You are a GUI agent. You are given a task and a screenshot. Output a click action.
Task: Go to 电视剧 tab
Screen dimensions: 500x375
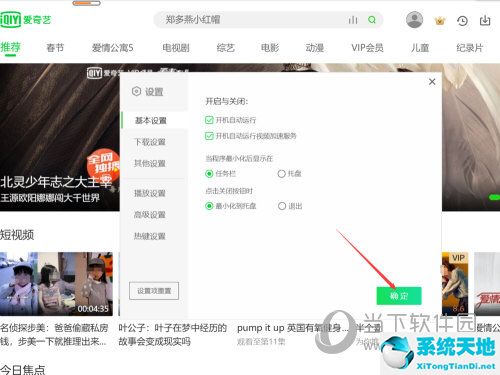pyautogui.click(x=176, y=48)
